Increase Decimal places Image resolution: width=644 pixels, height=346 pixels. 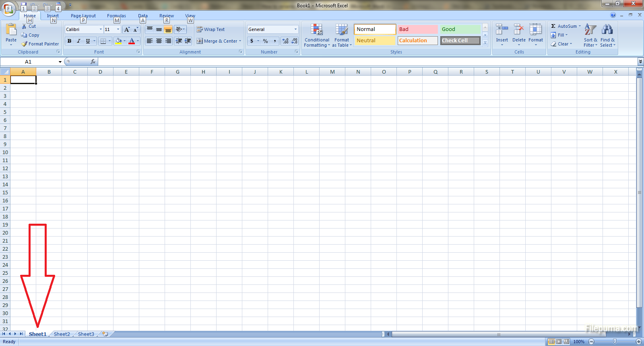coord(285,41)
